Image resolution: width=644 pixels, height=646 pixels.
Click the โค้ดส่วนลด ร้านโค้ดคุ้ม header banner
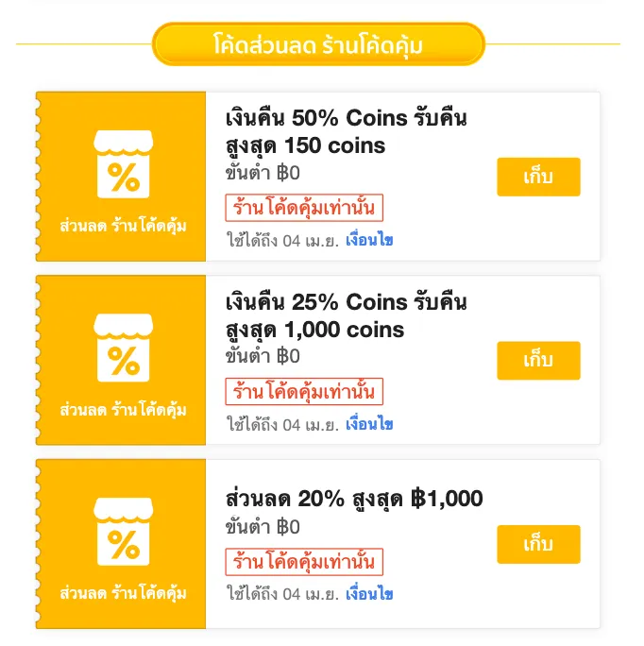(318, 44)
